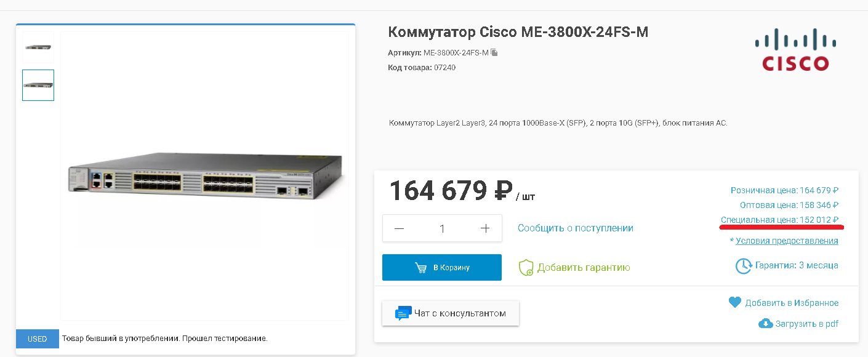Decrease quantity with the minus button
The width and height of the screenshot is (868, 357).
pos(400,228)
